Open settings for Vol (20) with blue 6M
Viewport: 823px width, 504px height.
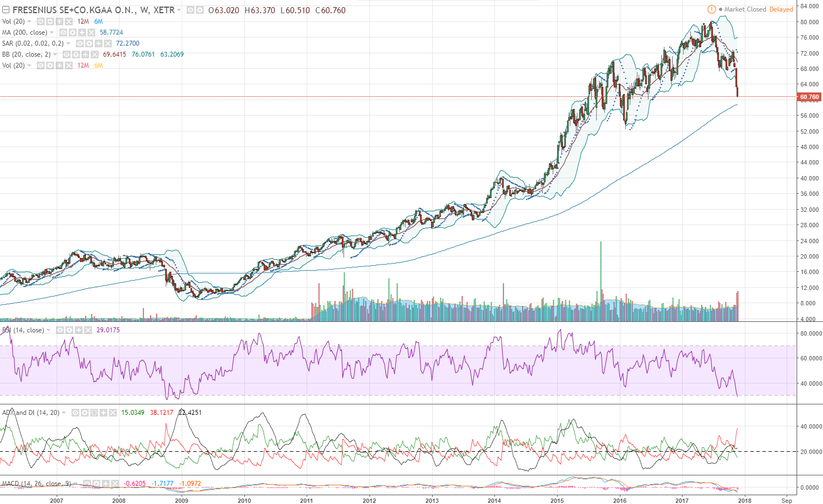(x=50, y=21)
